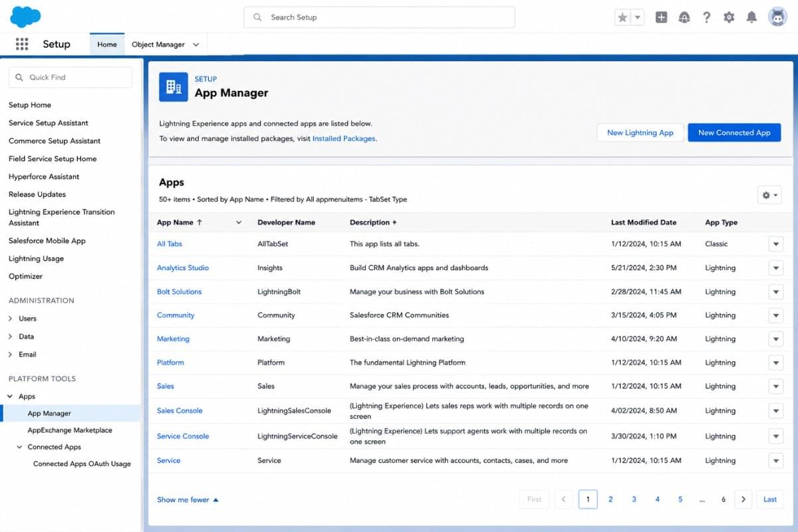
Task: Click the Salesforce cloud logo
Action: click(25, 17)
